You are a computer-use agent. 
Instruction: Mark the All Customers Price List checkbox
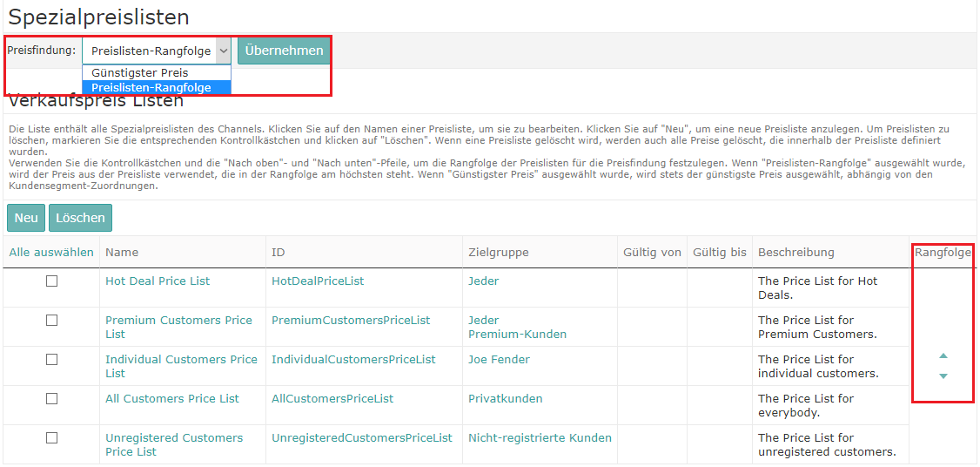[x=51, y=399]
